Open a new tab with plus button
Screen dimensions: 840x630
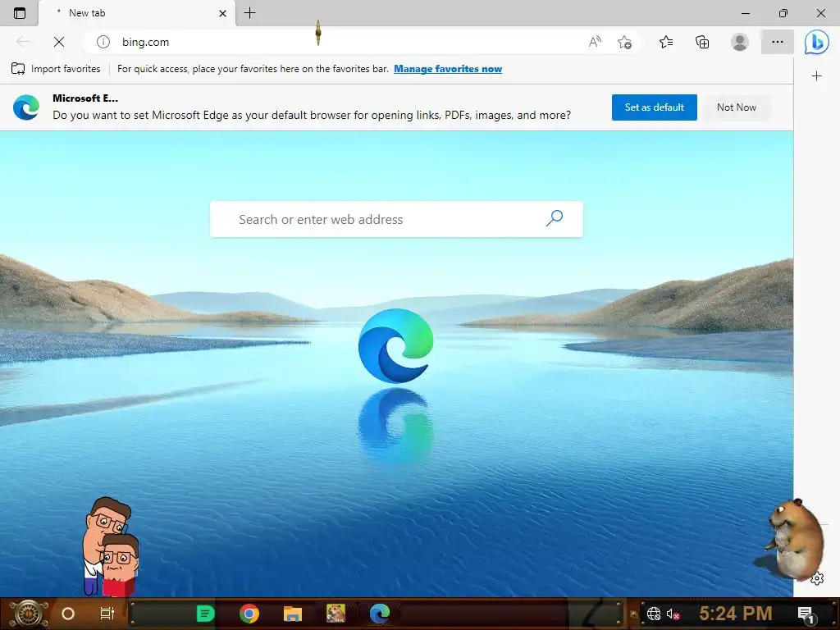coord(249,13)
